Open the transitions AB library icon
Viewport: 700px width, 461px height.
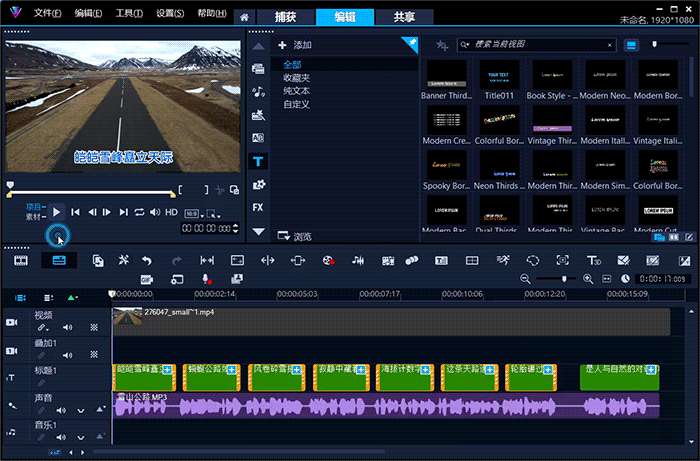tap(258, 138)
